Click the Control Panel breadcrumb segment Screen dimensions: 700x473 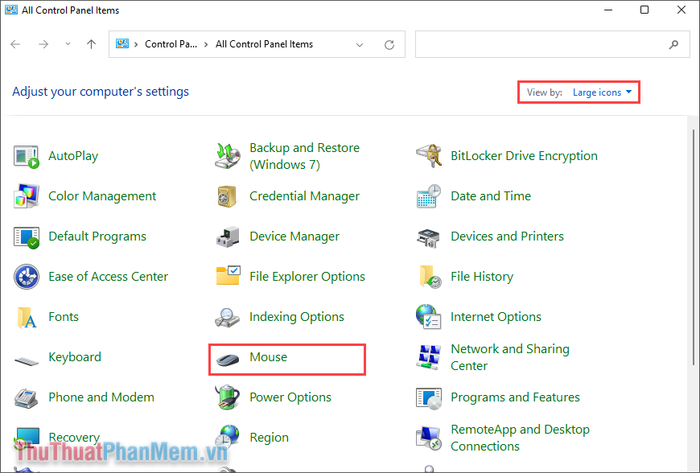pos(171,44)
